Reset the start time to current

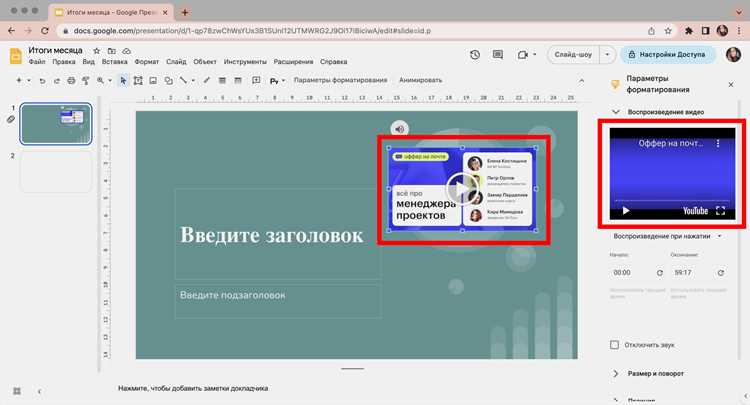coord(660,273)
